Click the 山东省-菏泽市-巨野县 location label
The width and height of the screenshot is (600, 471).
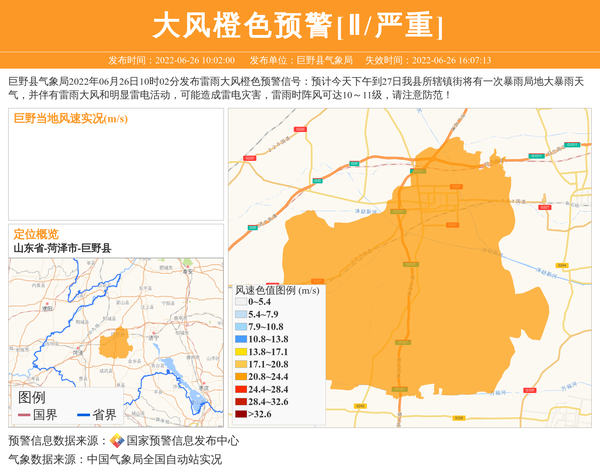(x=62, y=248)
